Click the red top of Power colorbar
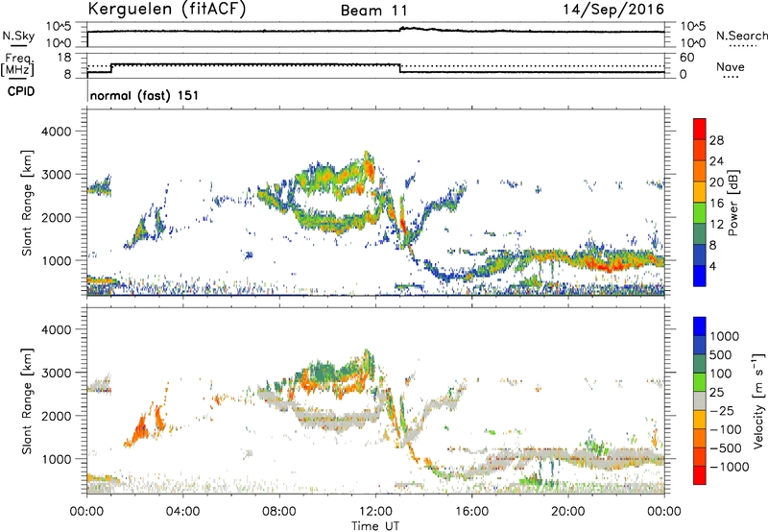768x532 pixels. tap(700, 129)
